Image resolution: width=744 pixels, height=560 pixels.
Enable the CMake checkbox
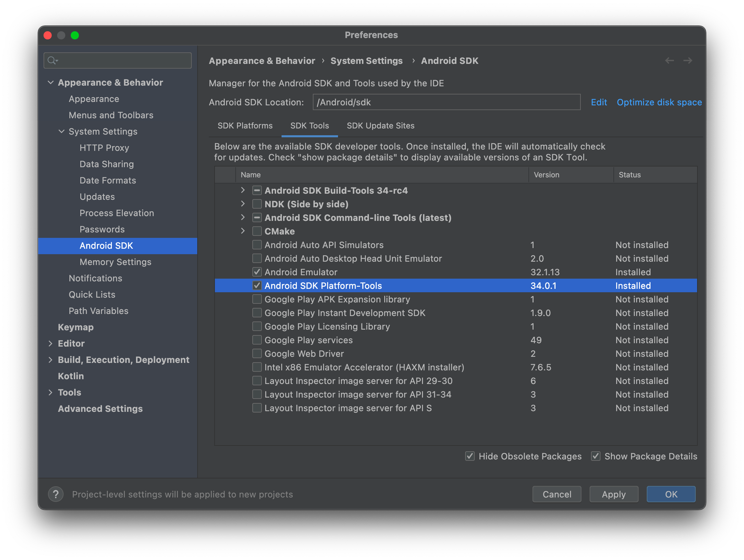[257, 231]
